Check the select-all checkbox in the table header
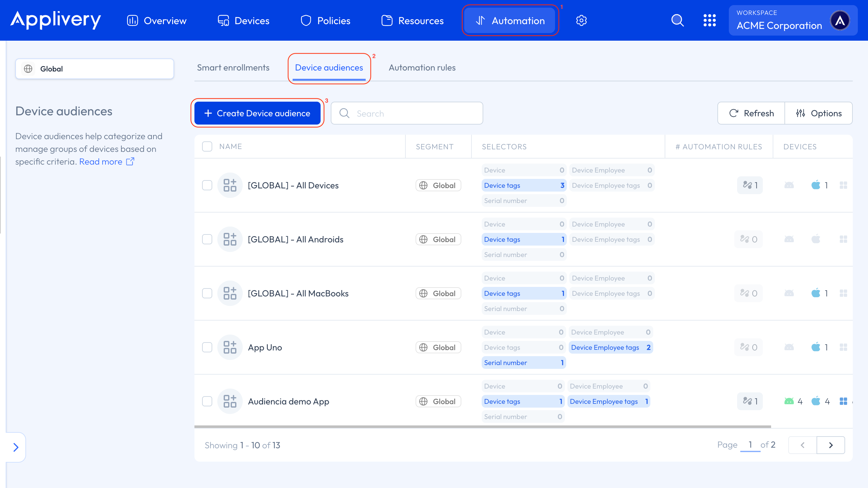868x488 pixels. click(207, 146)
